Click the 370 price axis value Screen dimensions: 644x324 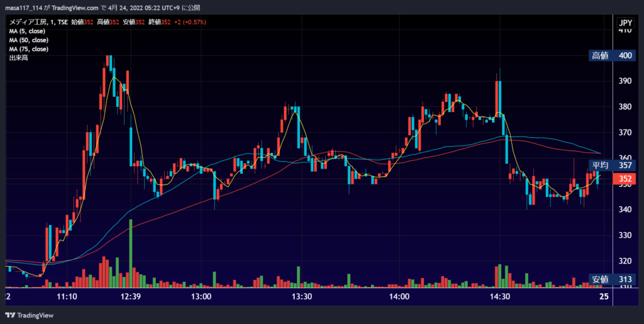(x=625, y=133)
